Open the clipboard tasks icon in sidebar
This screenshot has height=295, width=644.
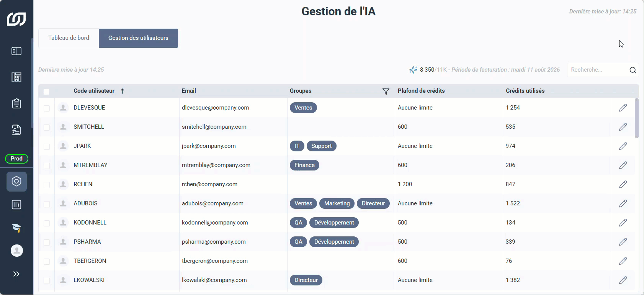click(x=16, y=103)
